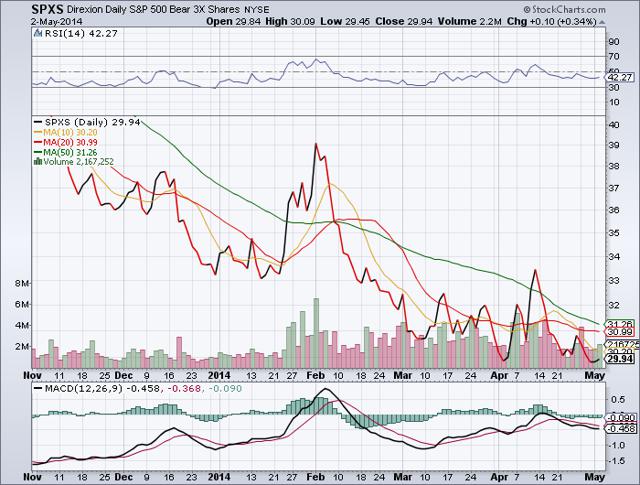Click the 2M volume axis label
This screenshot has height=485, width=640.
click(x=21, y=347)
